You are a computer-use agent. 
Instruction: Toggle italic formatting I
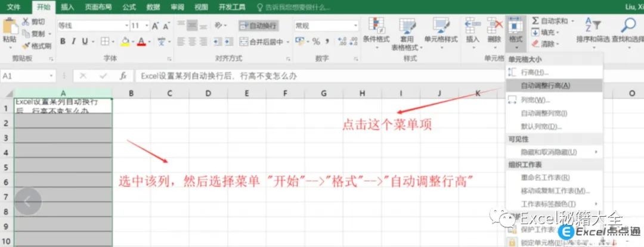(73, 42)
